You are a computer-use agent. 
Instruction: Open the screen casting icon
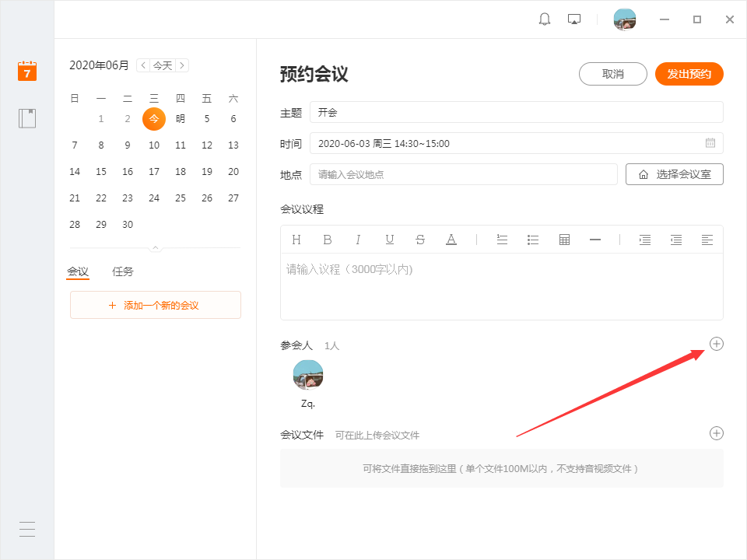point(575,19)
